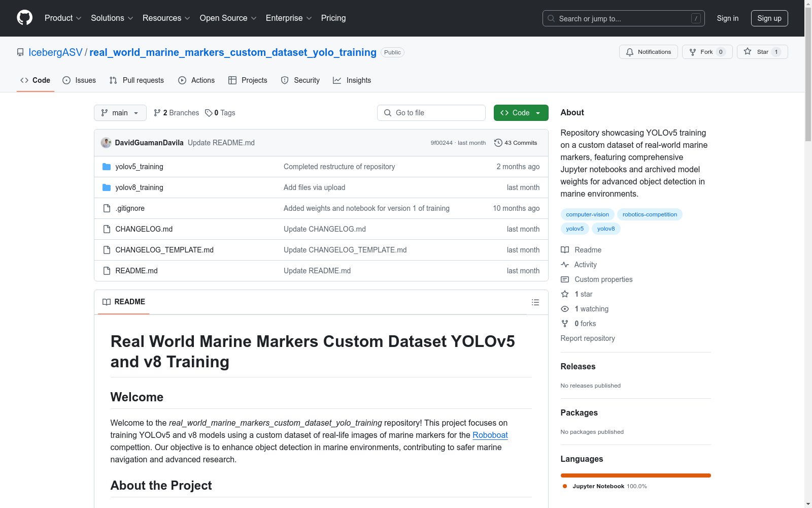Viewport: 812px width, 508px height.
Task: Open the Actions tab
Action: point(196,80)
